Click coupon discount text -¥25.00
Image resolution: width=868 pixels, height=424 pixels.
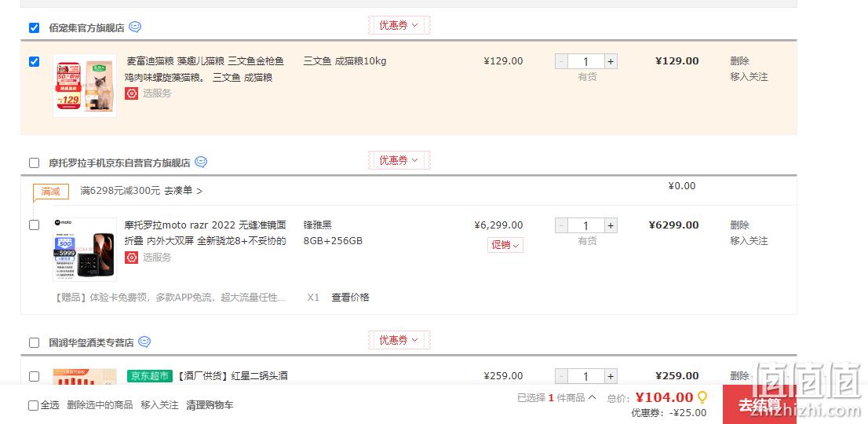coord(687,412)
